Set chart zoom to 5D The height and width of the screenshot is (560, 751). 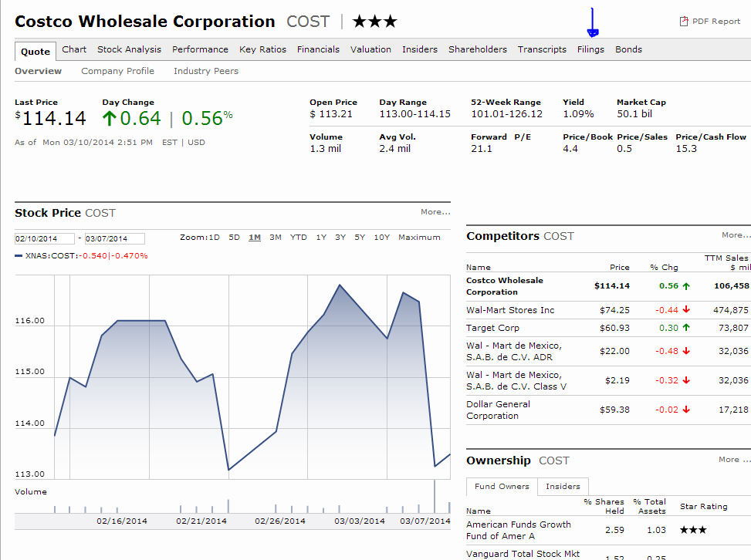click(x=234, y=238)
